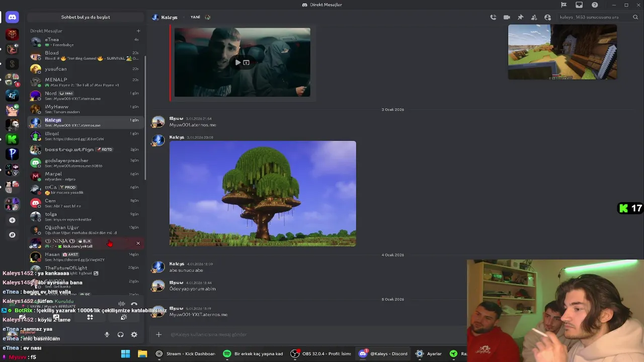Create new DM with plus icon
Viewport: 644px width, 362px height.
point(138,31)
